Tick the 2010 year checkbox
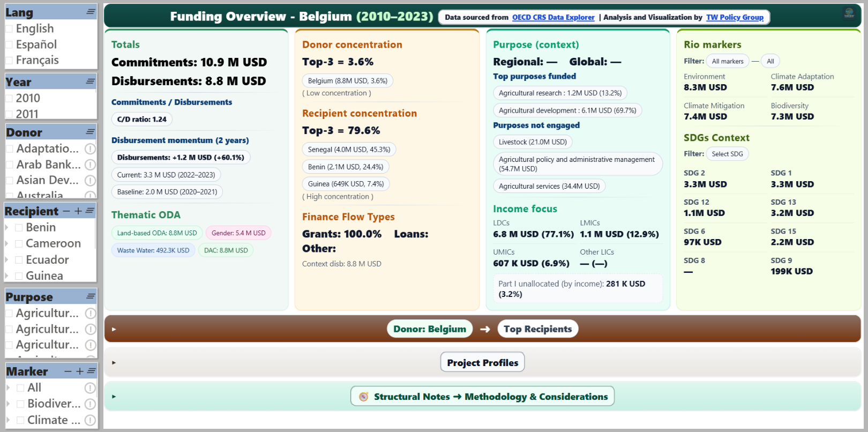The width and height of the screenshot is (868, 432). (x=9, y=98)
